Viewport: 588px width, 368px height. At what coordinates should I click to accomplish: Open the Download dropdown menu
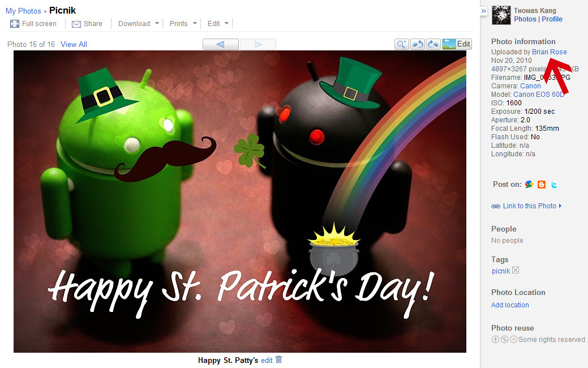coord(139,24)
